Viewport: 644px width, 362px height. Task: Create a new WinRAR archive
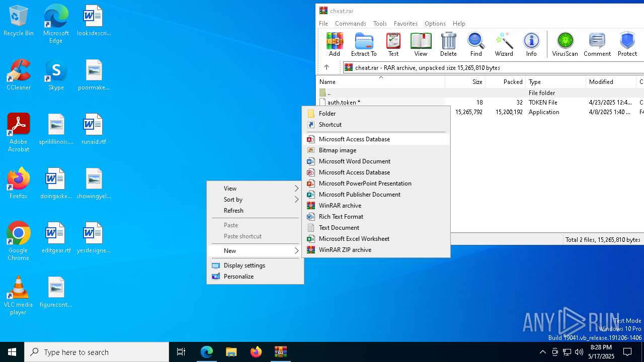coord(376,206)
